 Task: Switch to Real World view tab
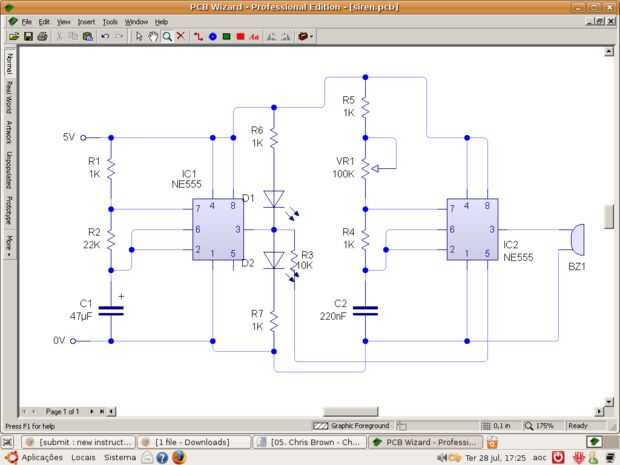point(9,97)
